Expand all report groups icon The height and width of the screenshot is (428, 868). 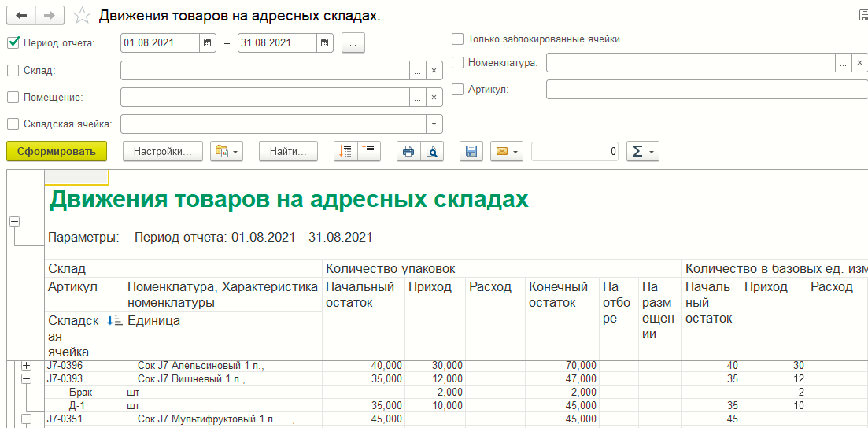click(345, 152)
